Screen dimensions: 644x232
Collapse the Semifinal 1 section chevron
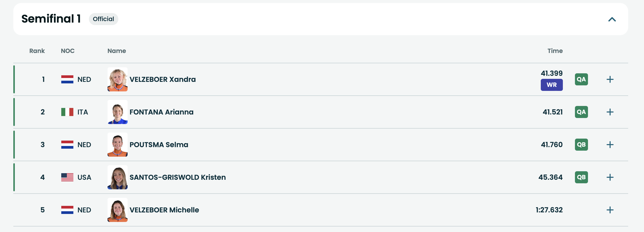(x=612, y=19)
